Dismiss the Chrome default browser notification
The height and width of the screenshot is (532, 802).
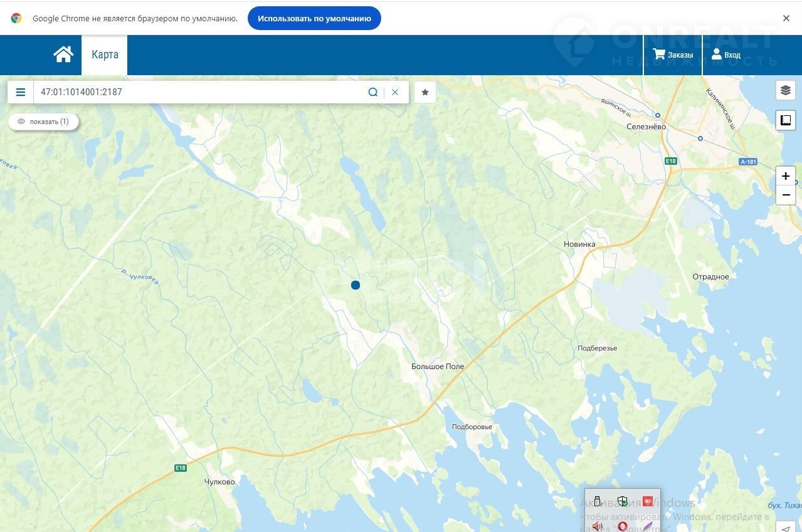[x=786, y=18]
